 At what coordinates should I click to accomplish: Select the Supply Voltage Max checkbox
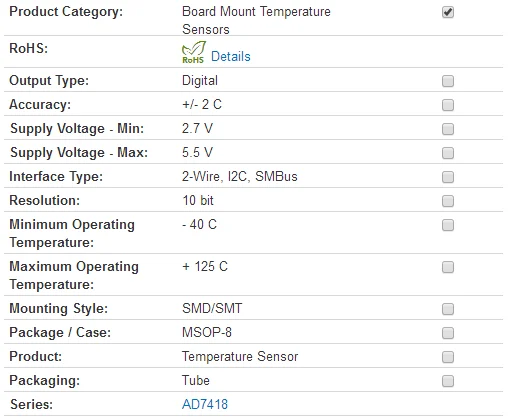[x=448, y=153]
